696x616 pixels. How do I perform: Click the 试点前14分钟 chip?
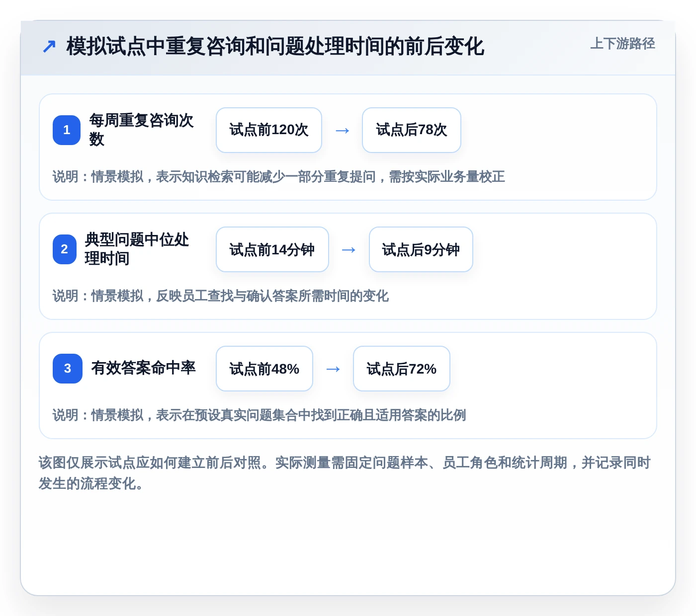(272, 249)
